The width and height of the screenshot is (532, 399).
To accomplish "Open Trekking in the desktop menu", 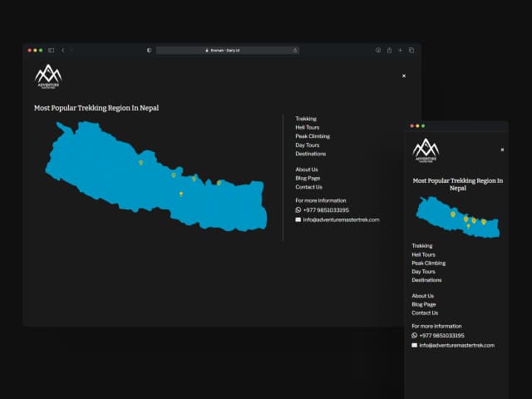I will coord(306,119).
